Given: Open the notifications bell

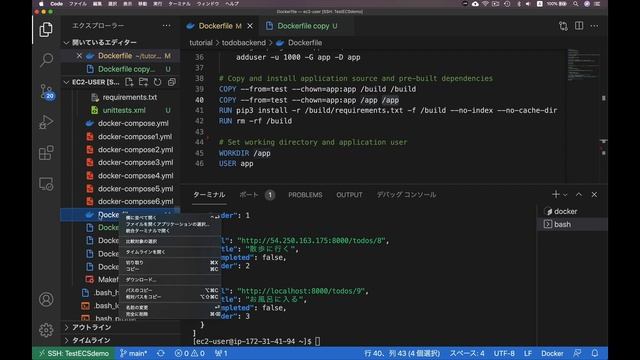Looking at the screenshot, I should click(x=595, y=353).
